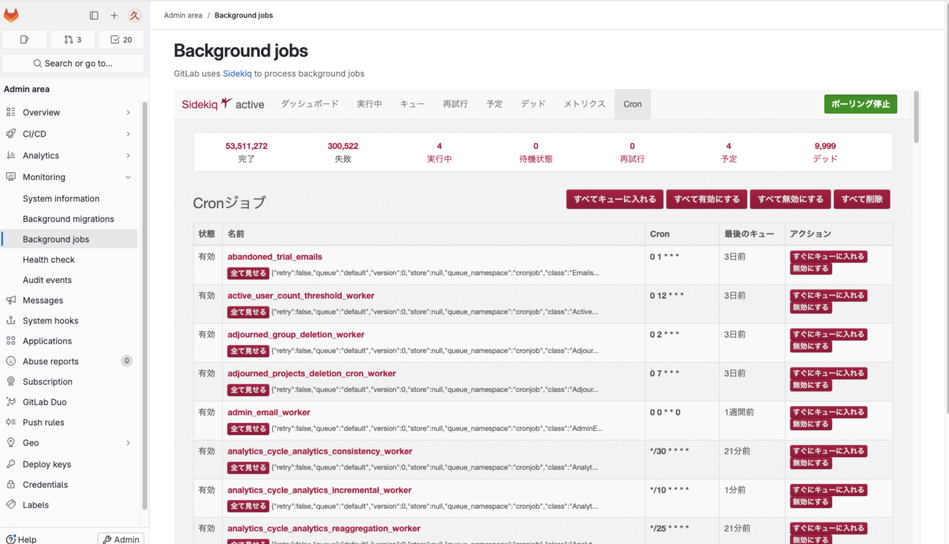
Task: Disable active_user_count_threshold_worker with 無効にする
Action: [810, 307]
